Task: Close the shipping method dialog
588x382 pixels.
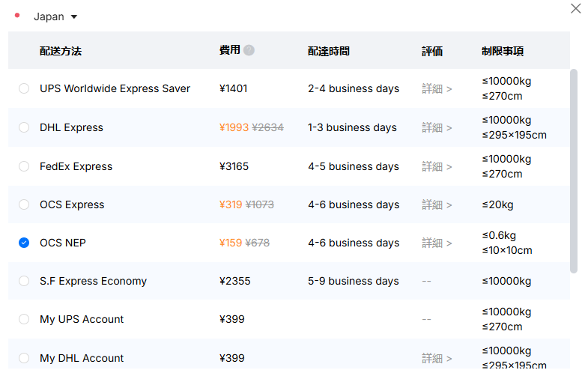Action: click(x=575, y=9)
